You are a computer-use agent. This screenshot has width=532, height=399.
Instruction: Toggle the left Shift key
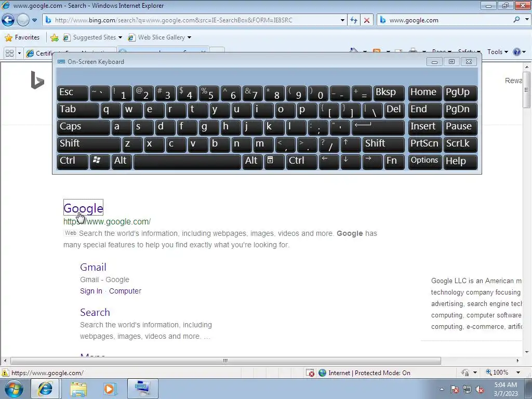(x=89, y=144)
